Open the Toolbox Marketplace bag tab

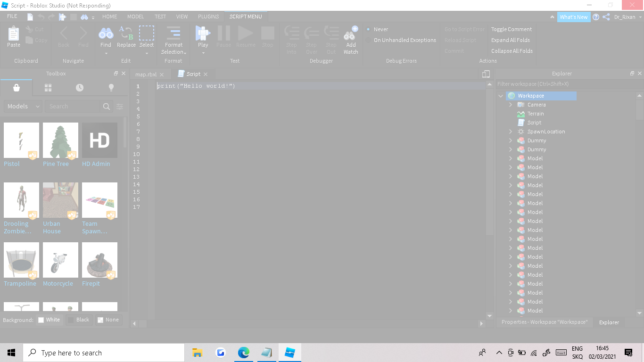(17, 88)
